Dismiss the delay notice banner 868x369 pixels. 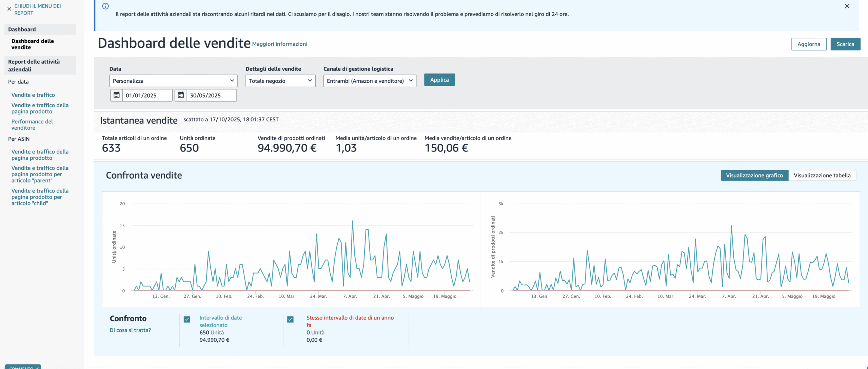[847, 6]
